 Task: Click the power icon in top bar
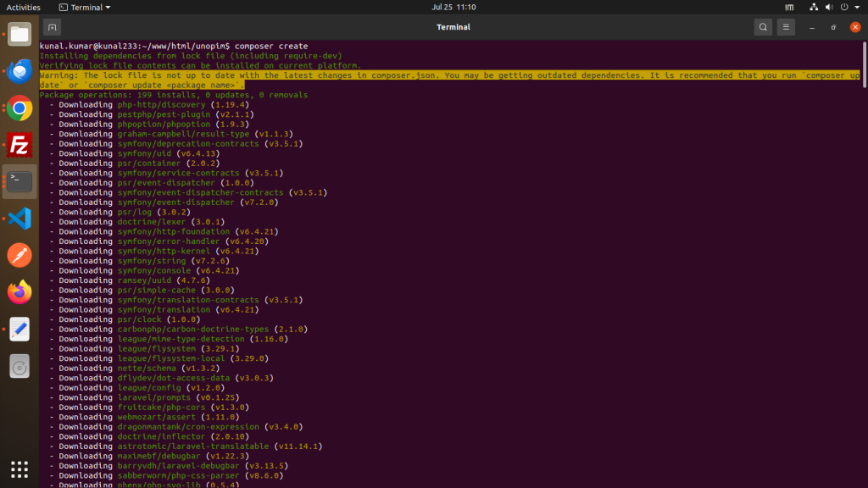844,7
